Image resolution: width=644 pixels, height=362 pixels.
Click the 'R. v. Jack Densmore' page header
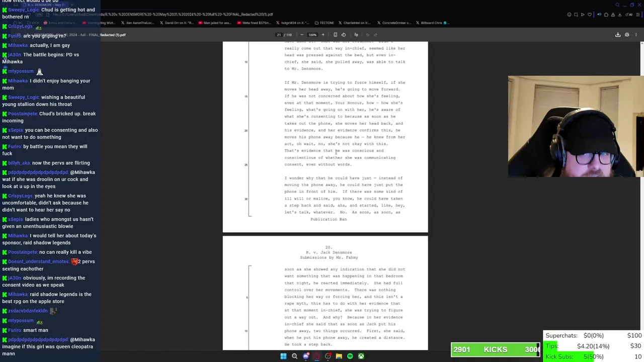[x=329, y=252]
